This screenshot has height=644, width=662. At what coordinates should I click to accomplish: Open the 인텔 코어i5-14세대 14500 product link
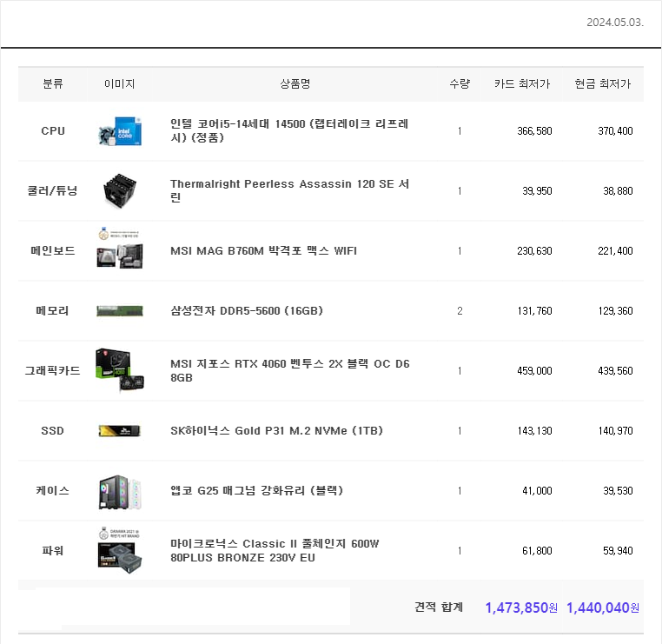click(289, 130)
